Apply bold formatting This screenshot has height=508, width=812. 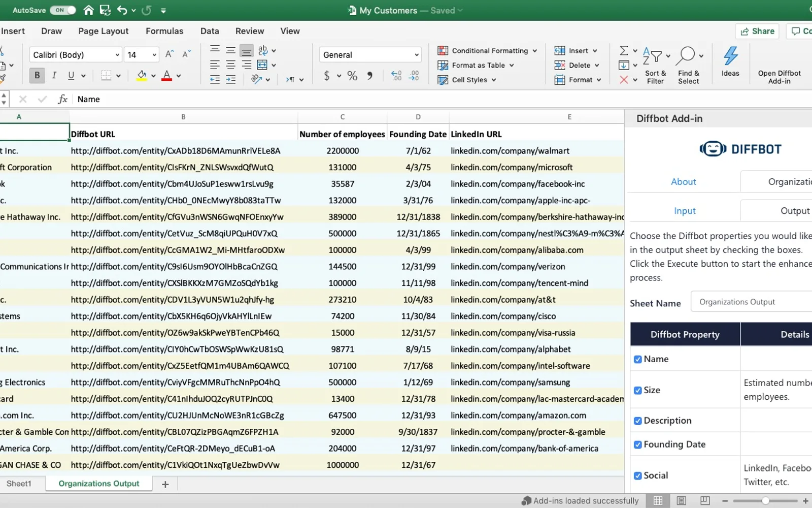pyautogui.click(x=37, y=76)
